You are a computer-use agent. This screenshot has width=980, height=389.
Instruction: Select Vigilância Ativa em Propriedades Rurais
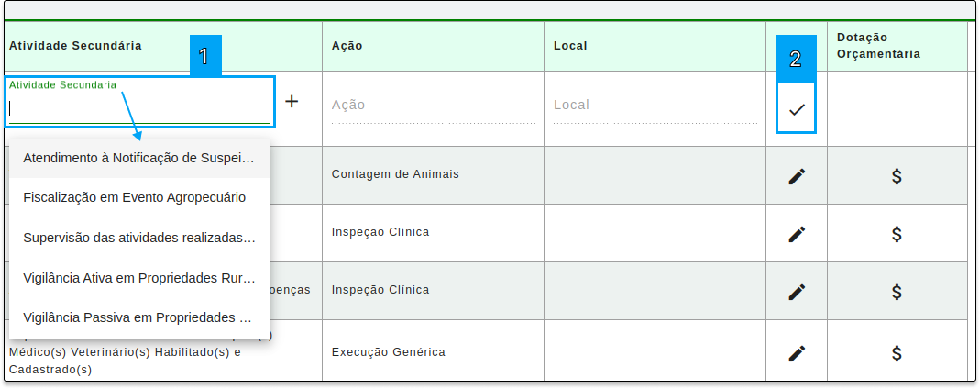click(x=140, y=278)
